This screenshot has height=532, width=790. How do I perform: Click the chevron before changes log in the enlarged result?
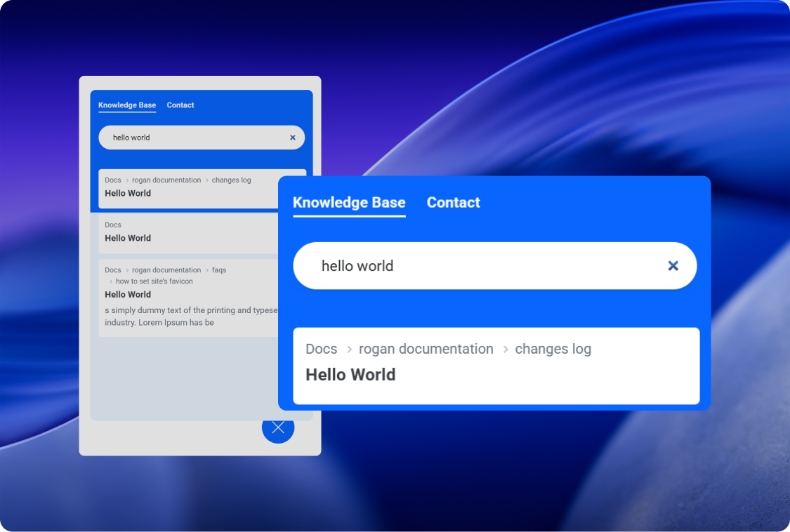[505, 350]
